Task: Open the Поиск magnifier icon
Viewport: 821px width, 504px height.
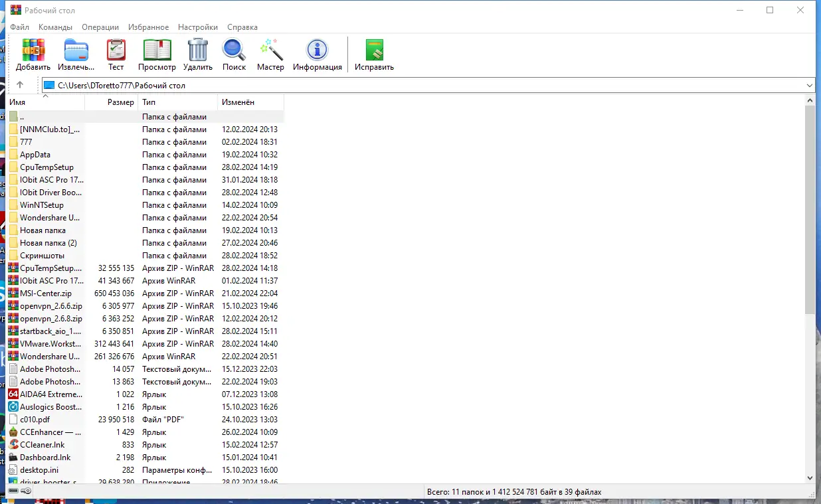Action: pyautogui.click(x=234, y=50)
